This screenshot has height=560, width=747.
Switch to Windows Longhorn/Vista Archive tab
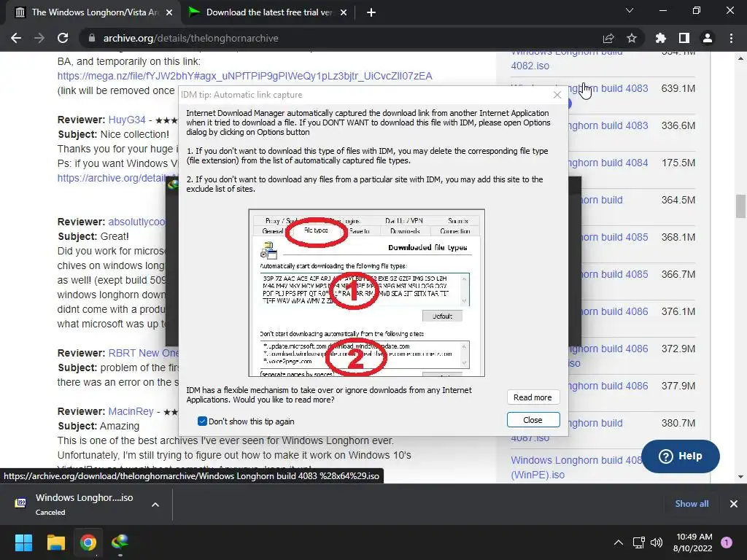click(x=93, y=12)
